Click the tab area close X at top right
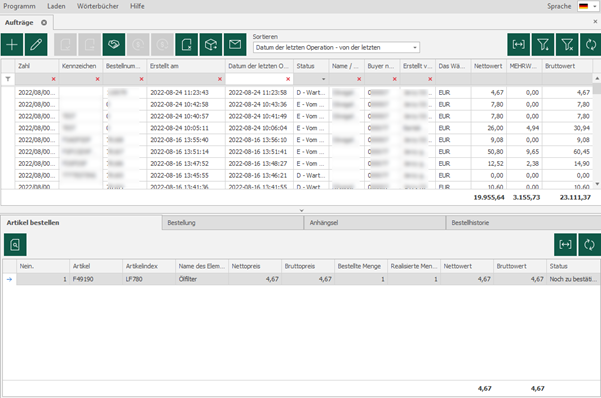The height and width of the screenshot is (398, 601). pyautogui.click(x=595, y=22)
